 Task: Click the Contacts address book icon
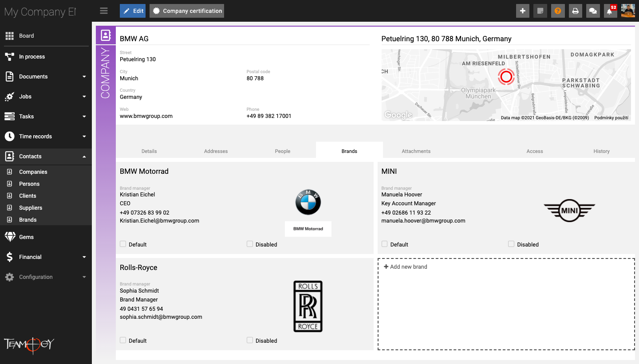(x=9, y=157)
